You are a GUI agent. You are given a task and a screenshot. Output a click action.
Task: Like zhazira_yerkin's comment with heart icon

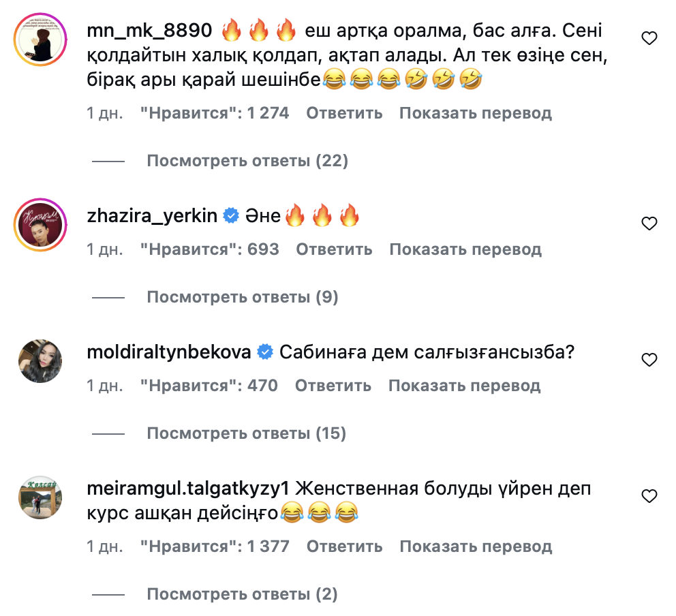[649, 223]
